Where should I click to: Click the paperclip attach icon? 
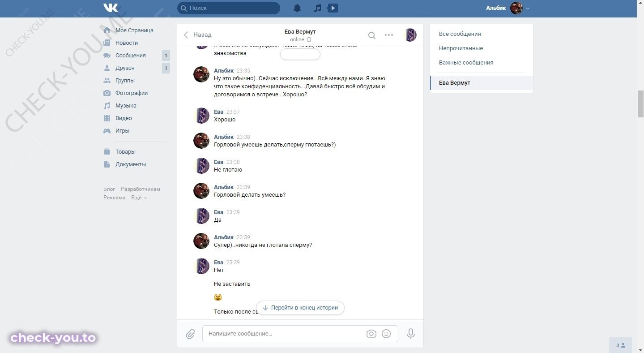(x=190, y=334)
